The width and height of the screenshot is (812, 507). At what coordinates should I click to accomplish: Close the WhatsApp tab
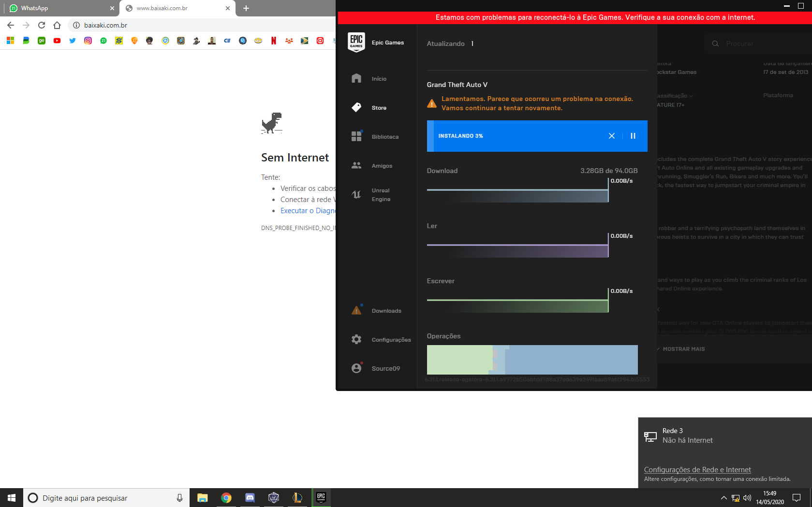(112, 8)
